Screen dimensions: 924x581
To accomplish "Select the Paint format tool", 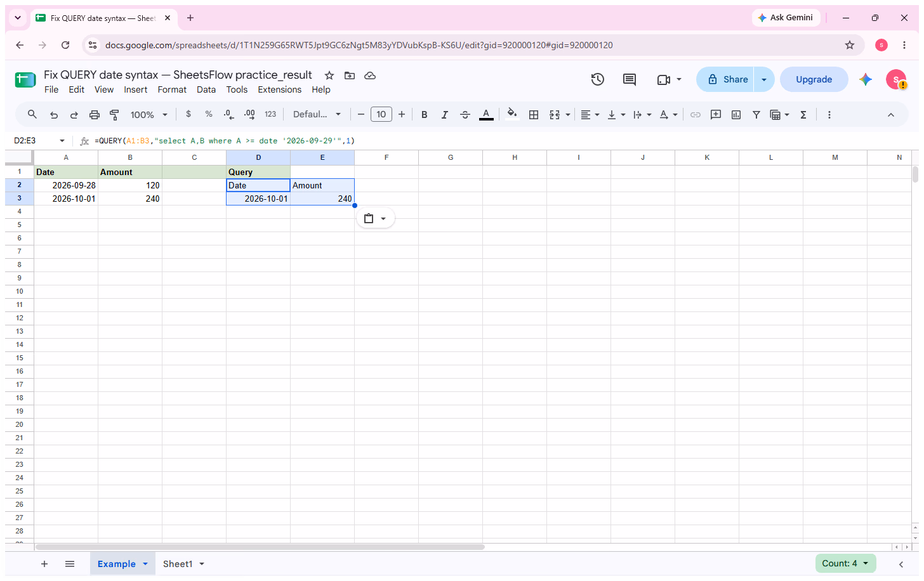I will pyautogui.click(x=115, y=115).
